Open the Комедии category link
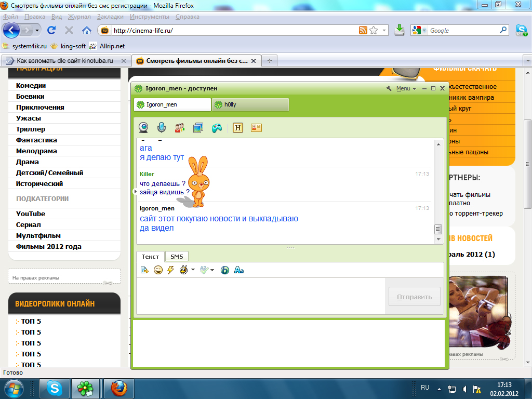Screen dimensions: 532x399 click(x=31, y=86)
